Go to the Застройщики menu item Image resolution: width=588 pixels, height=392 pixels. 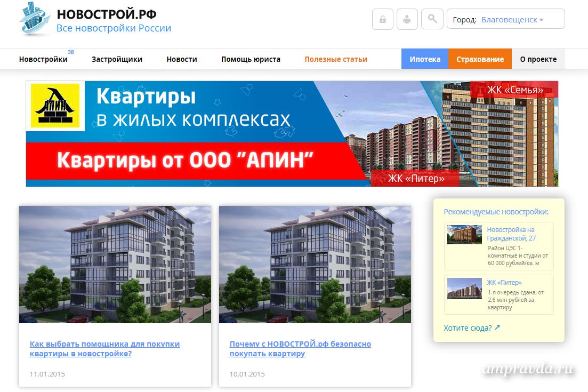pyautogui.click(x=117, y=59)
